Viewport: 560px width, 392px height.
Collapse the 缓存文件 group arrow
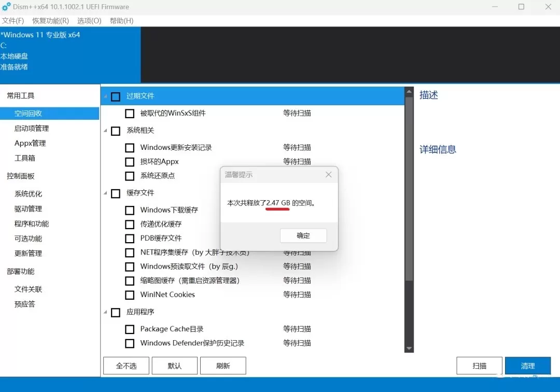pos(105,193)
